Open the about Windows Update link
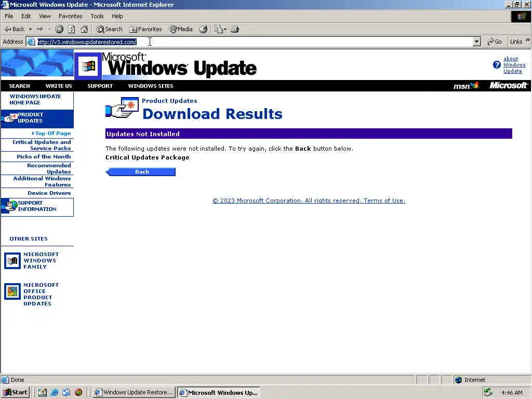Image resolution: width=532 pixels, height=399 pixels. 514,64
